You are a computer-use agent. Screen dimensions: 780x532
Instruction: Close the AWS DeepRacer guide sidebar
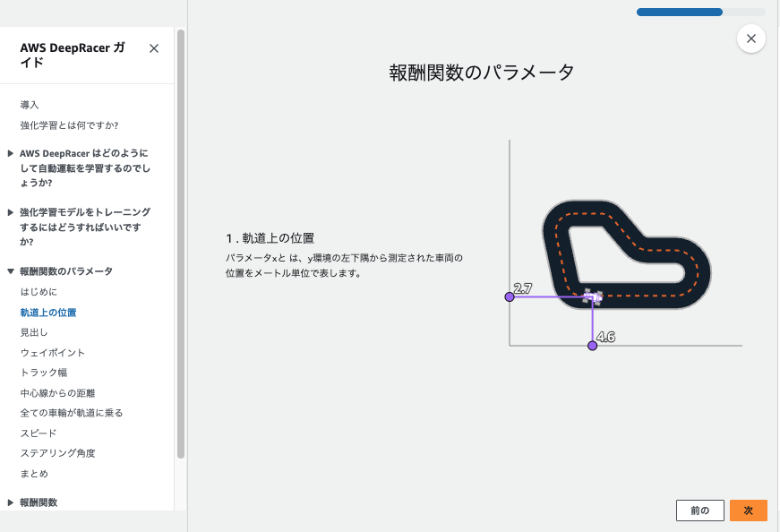(x=153, y=48)
